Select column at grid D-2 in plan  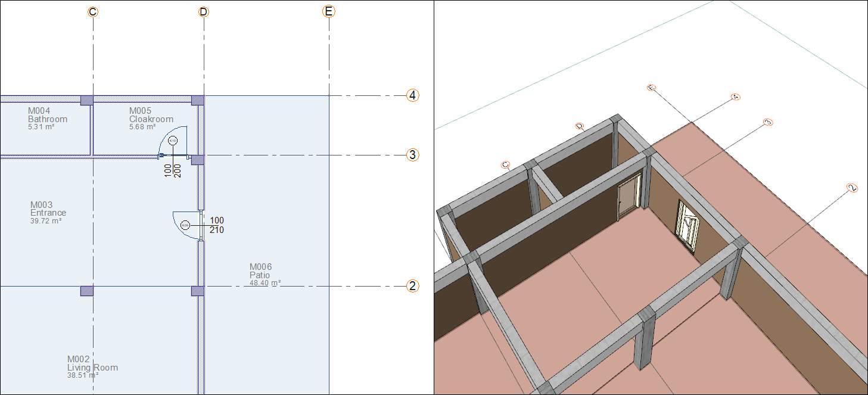point(198,291)
